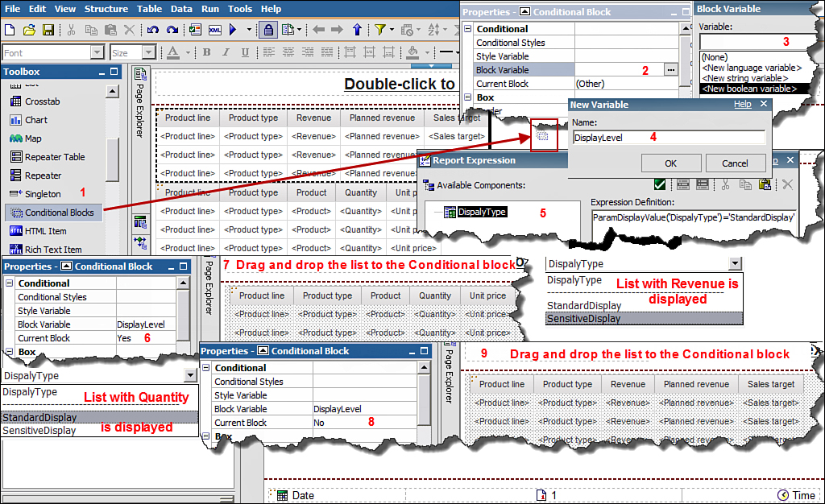Click the Block Variable ellipsis button
825x504 pixels.
coord(670,69)
